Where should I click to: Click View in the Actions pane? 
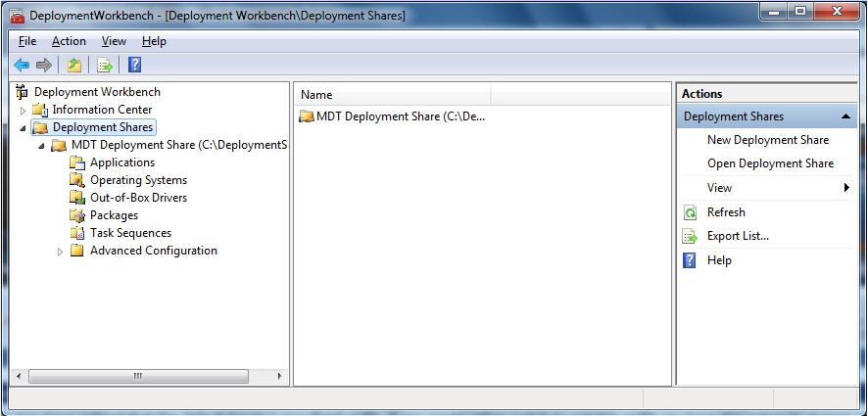tap(719, 188)
